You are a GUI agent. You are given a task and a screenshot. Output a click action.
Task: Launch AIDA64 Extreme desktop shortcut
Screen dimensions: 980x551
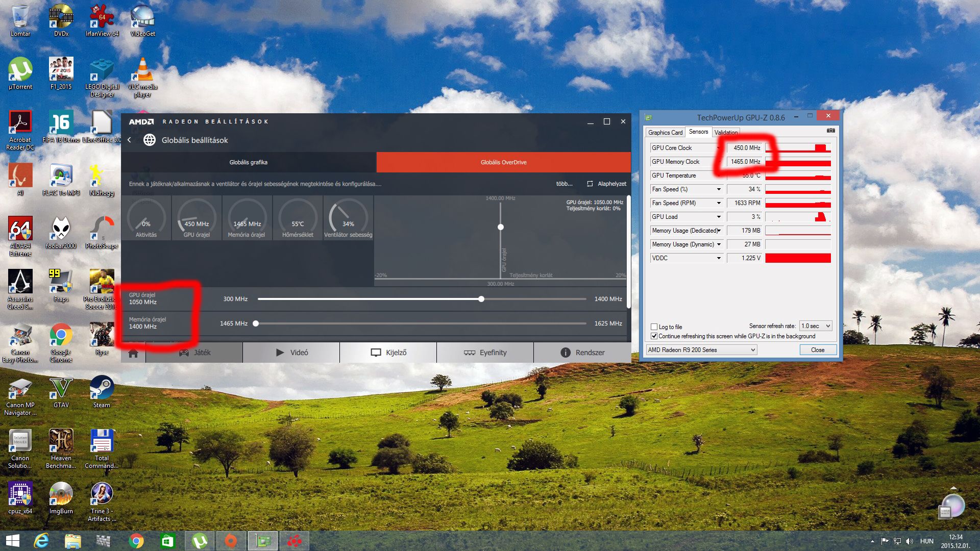[x=20, y=236]
